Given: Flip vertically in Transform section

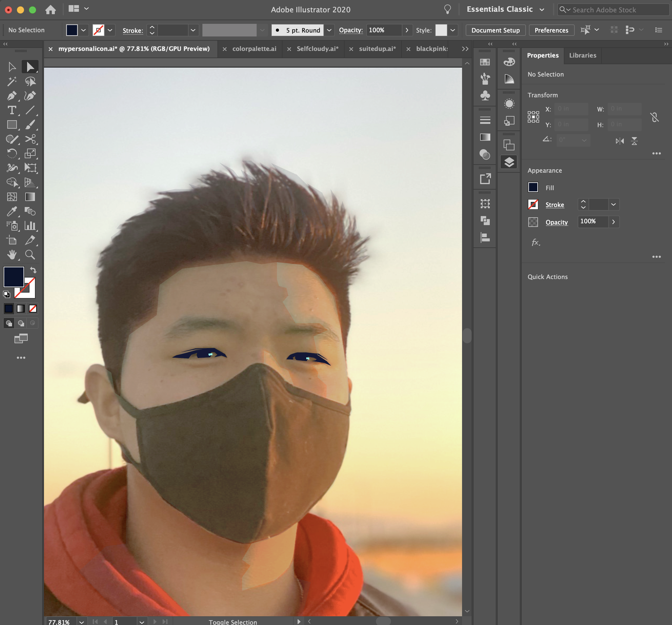Looking at the screenshot, I should pos(634,141).
